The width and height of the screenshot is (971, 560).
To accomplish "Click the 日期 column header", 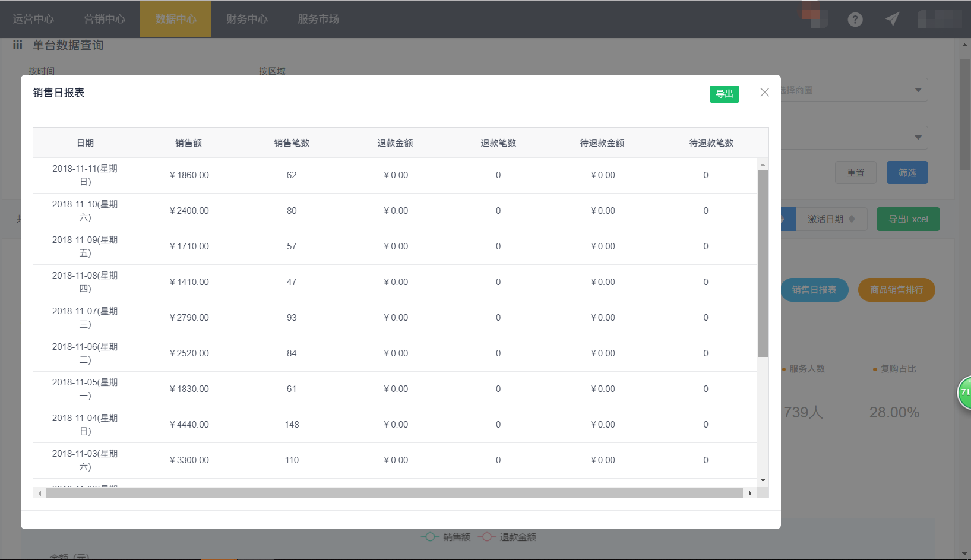I will pyautogui.click(x=85, y=143).
